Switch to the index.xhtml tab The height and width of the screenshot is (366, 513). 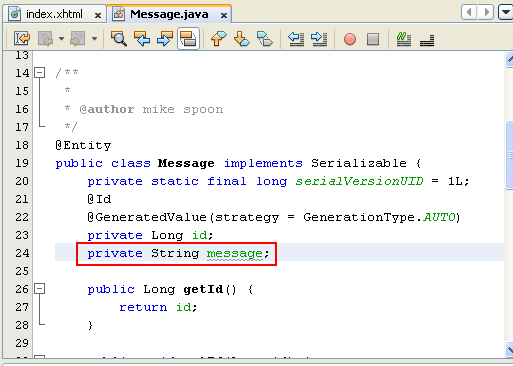(x=54, y=14)
